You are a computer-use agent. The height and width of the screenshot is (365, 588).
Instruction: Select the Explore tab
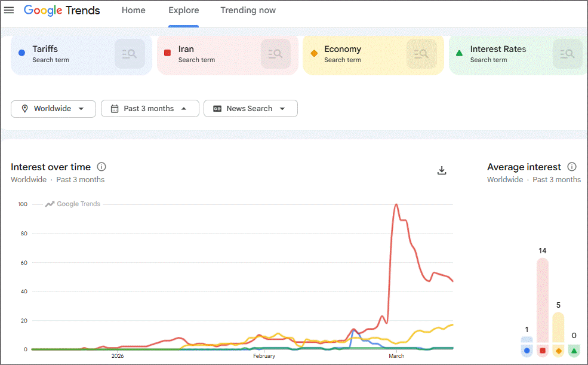coord(184,10)
